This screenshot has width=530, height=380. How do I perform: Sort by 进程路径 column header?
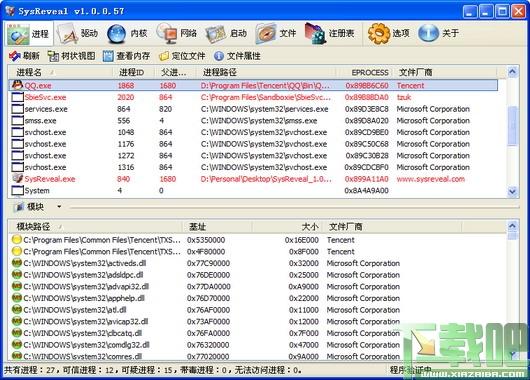pyautogui.click(x=266, y=72)
